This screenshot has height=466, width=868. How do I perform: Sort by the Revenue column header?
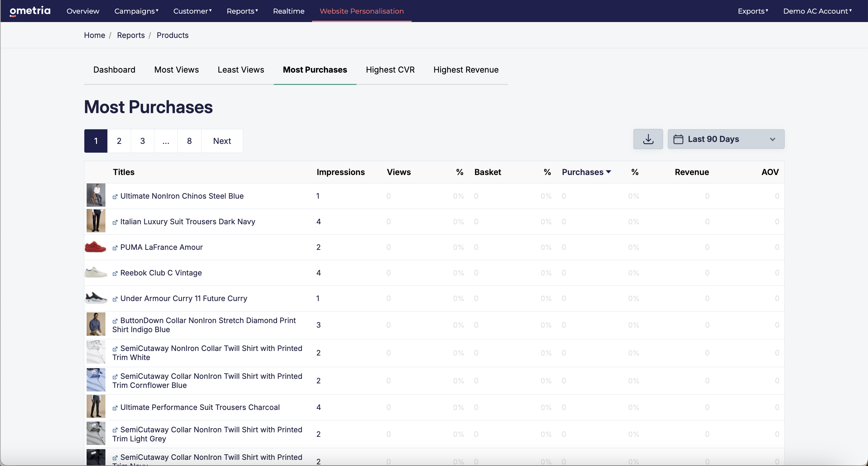pos(692,172)
